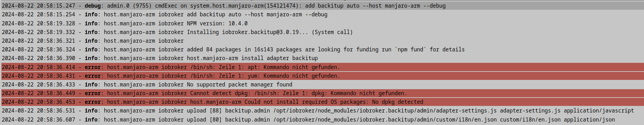This screenshot has height=125, width=644.
Task: Click the '(System call)' text
Action: tap(332, 32)
